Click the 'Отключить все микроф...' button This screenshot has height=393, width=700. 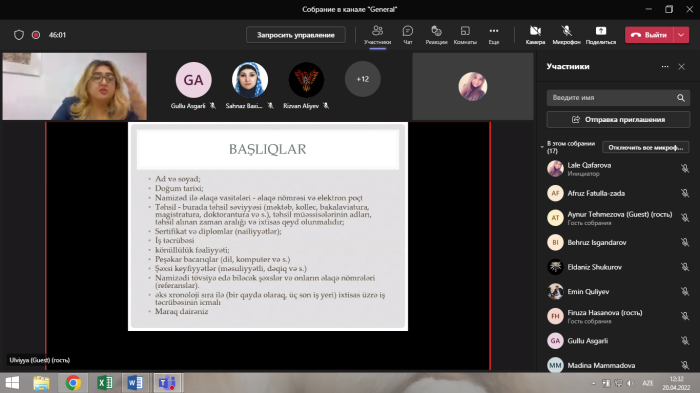(x=646, y=147)
